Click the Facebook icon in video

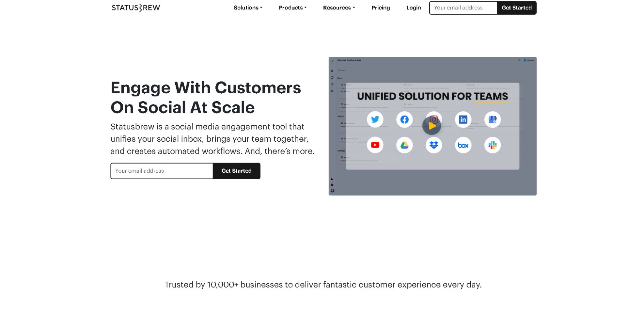pos(404,119)
